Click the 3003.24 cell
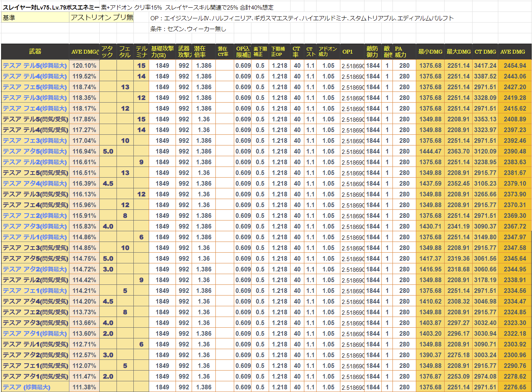532x392 pixels. [485, 355]
